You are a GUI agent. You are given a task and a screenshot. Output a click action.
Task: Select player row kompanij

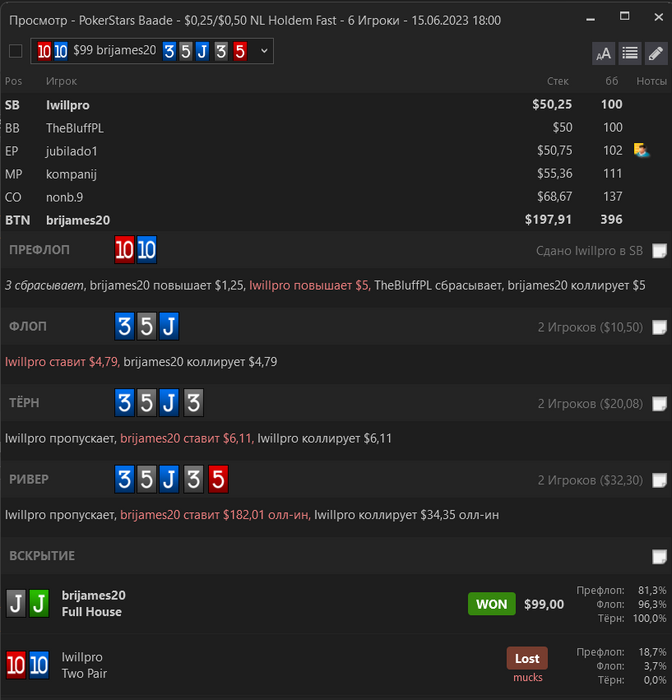336,174
